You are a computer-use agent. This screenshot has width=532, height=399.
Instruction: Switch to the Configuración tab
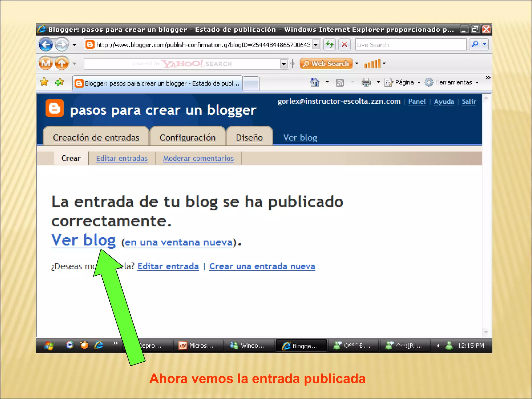[187, 137]
